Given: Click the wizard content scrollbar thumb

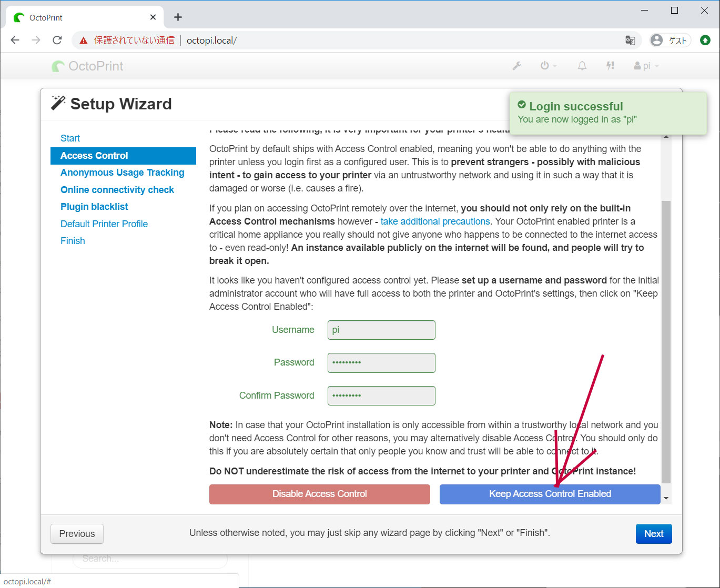Looking at the screenshot, I should tap(666, 342).
